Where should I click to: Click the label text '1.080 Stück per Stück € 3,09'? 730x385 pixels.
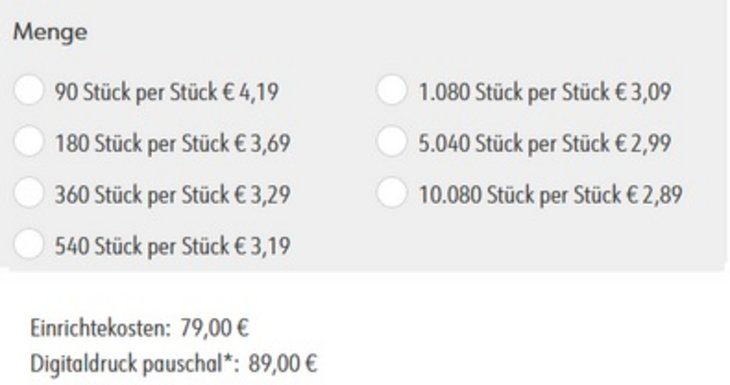[x=545, y=92]
